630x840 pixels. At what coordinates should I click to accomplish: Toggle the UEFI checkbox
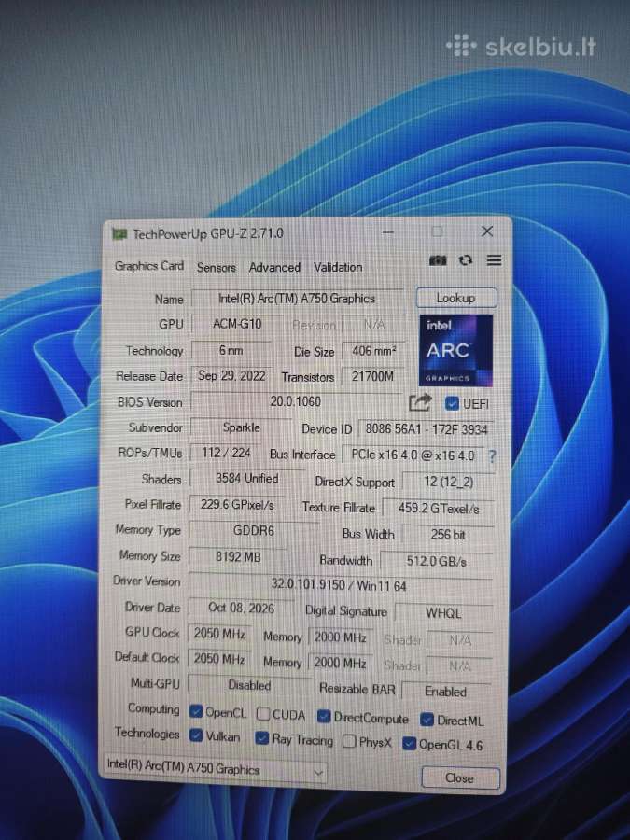(x=452, y=403)
